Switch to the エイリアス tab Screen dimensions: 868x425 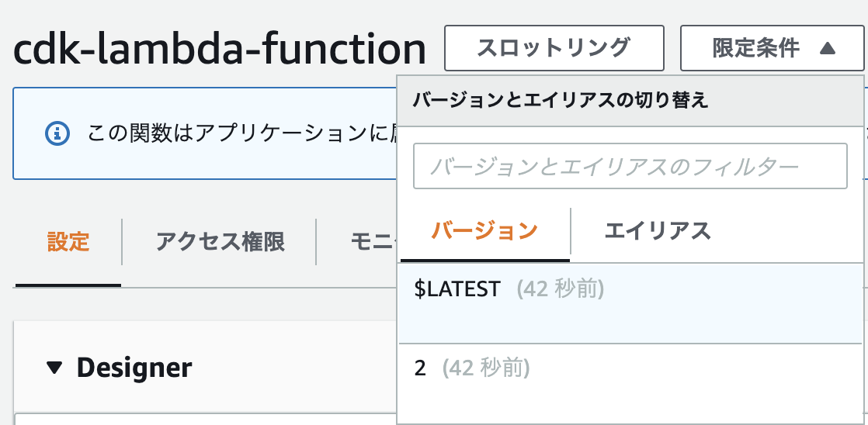pos(658,230)
